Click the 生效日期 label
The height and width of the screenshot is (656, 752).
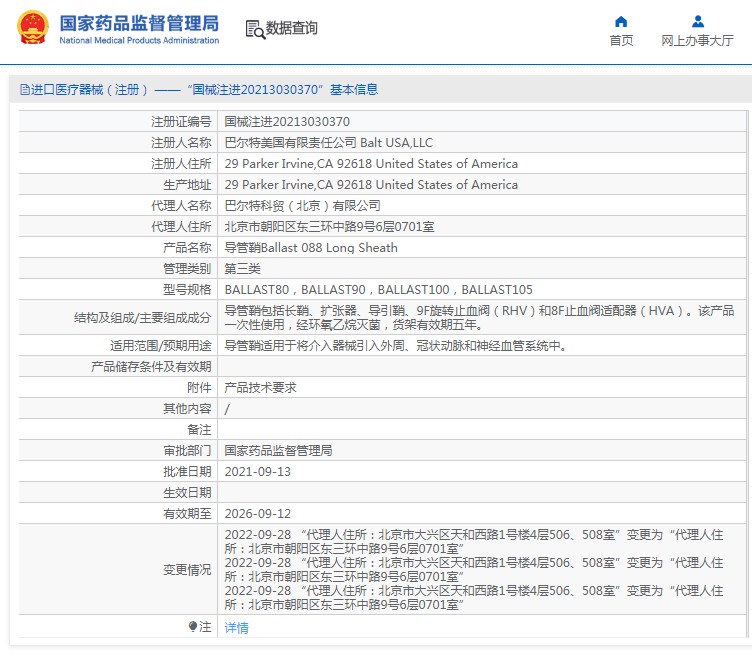[x=187, y=492]
